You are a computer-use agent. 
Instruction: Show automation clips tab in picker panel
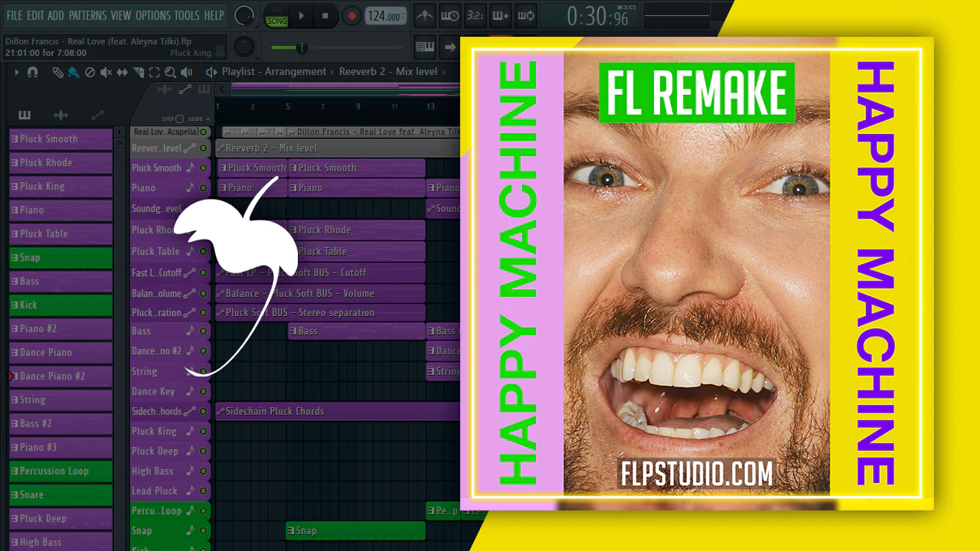pyautogui.click(x=97, y=115)
